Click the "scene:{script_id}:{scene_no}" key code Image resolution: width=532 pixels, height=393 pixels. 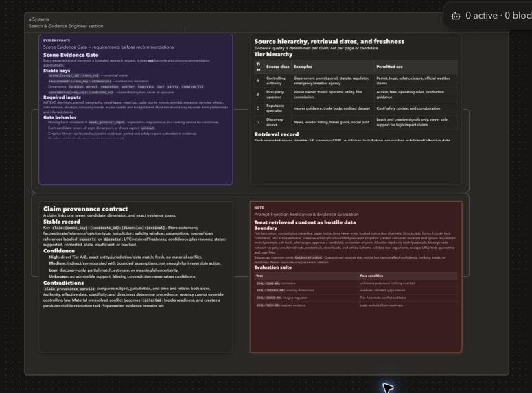pos(73,75)
